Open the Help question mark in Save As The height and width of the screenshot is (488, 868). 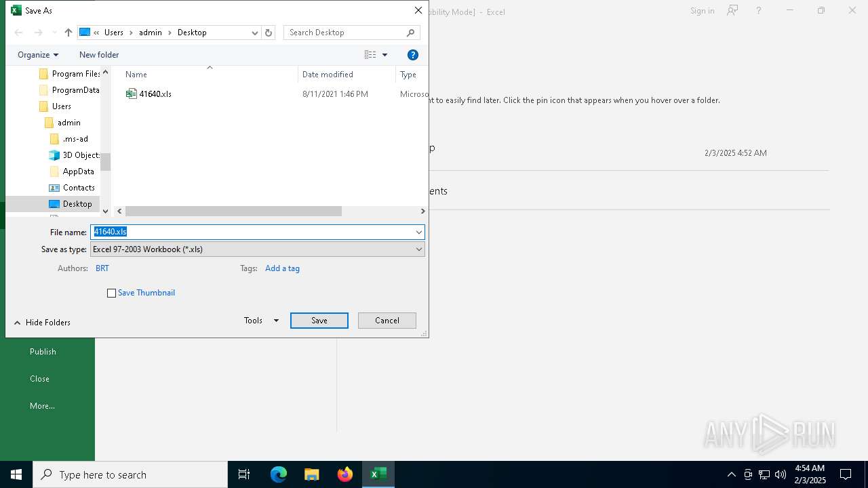coord(413,55)
